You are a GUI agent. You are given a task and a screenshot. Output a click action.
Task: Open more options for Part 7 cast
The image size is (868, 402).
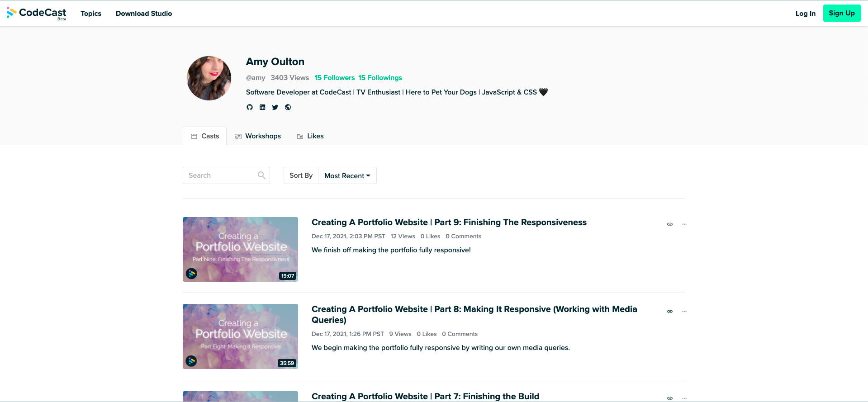(684, 398)
